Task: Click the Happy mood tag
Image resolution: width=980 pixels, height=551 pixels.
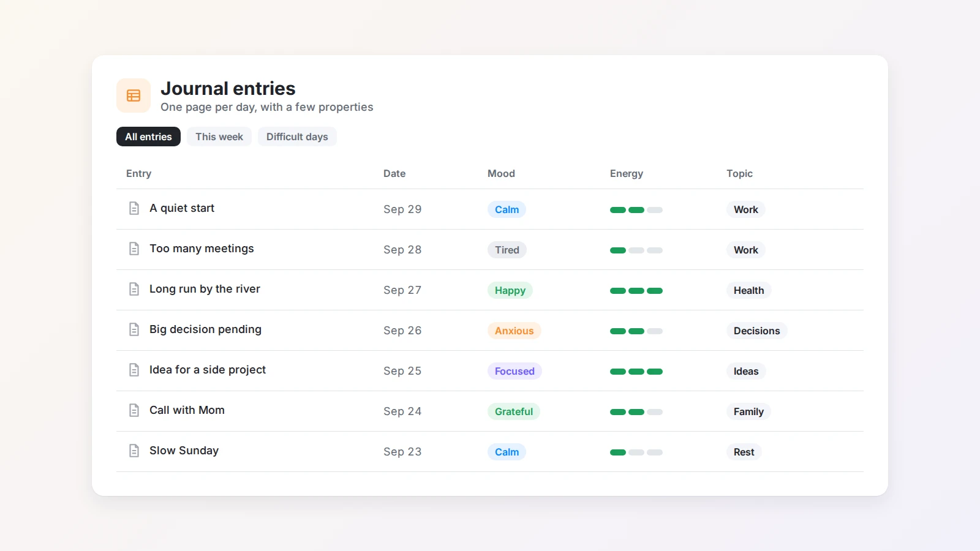Action: [x=510, y=290]
